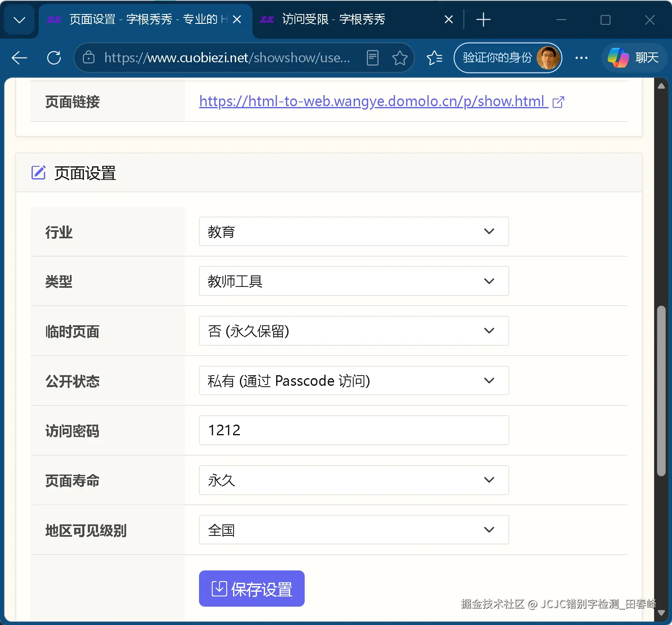This screenshot has width=672, height=625.
Task: Click the external link icon beside page URL
Action: pos(558,102)
